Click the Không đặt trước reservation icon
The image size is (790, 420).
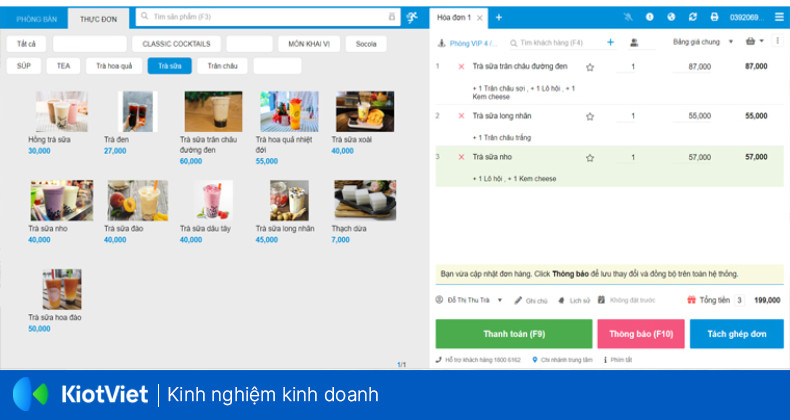pos(601,300)
